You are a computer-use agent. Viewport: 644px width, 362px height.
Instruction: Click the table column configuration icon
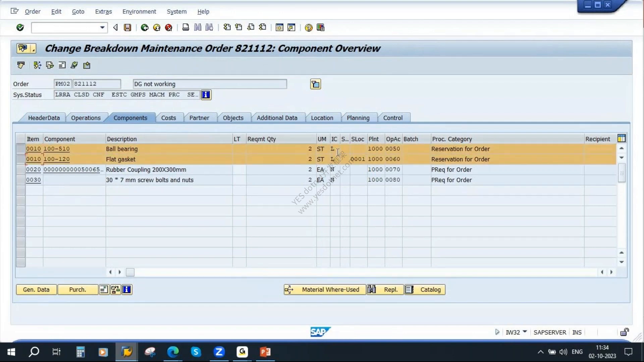click(622, 138)
